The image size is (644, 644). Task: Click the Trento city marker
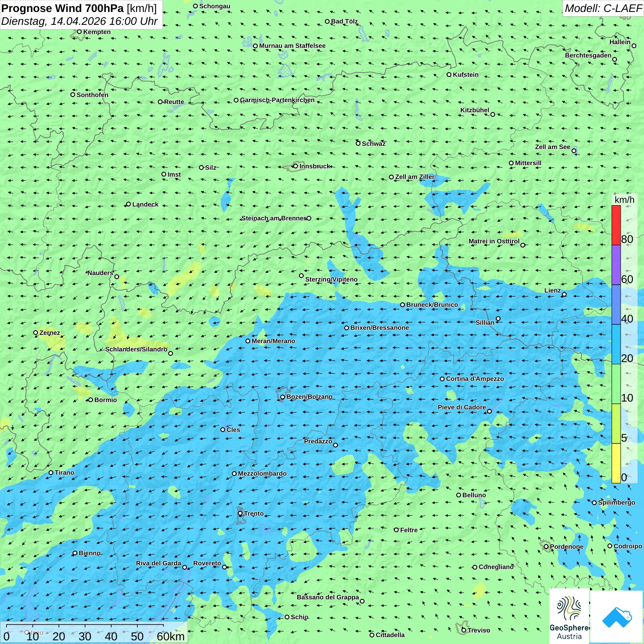coord(240,513)
